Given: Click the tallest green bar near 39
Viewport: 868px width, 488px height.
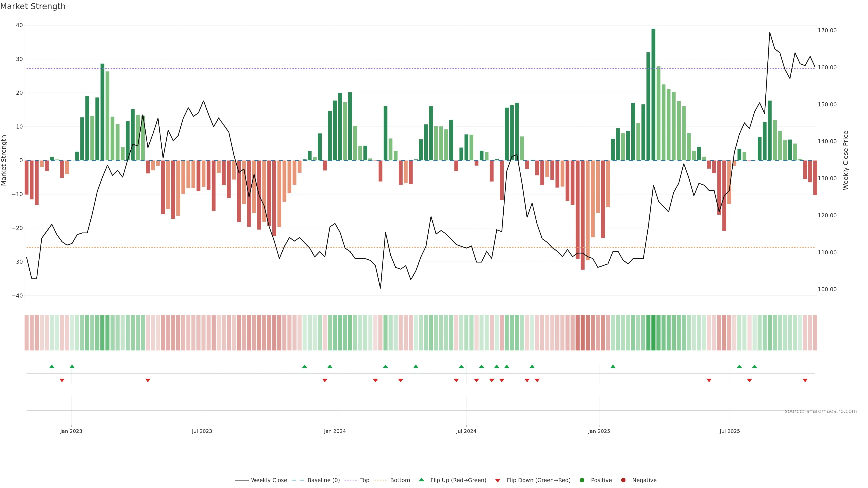Looking at the screenshot, I should coord(653,94).
